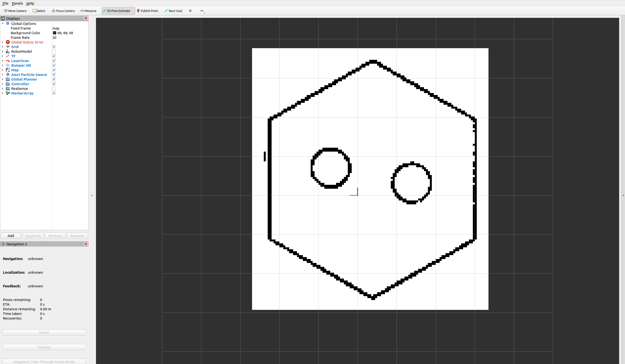Click the Add display button
The width and height of the screenshot is (625, 364).
(x=11, y=236)
